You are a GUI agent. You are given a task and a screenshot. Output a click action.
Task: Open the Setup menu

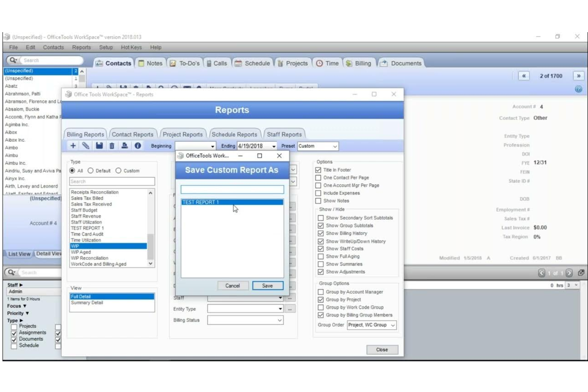click(106, 47)
